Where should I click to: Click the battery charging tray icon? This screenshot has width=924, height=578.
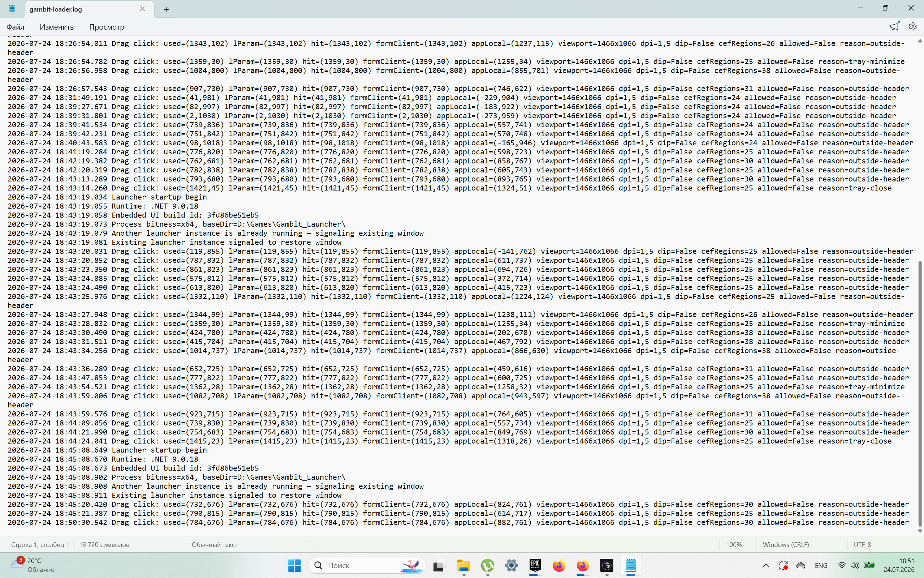(x=869, y=565)
